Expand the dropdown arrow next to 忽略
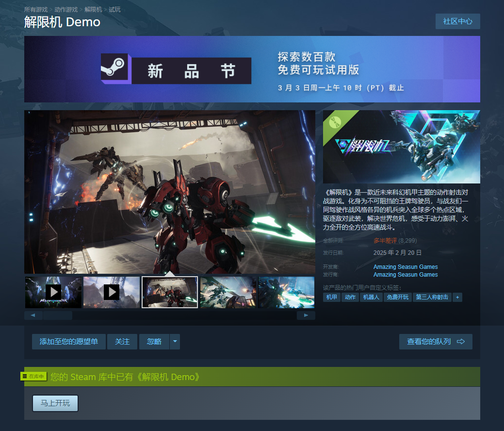This screenshot has width=504, height=431. 175,342
